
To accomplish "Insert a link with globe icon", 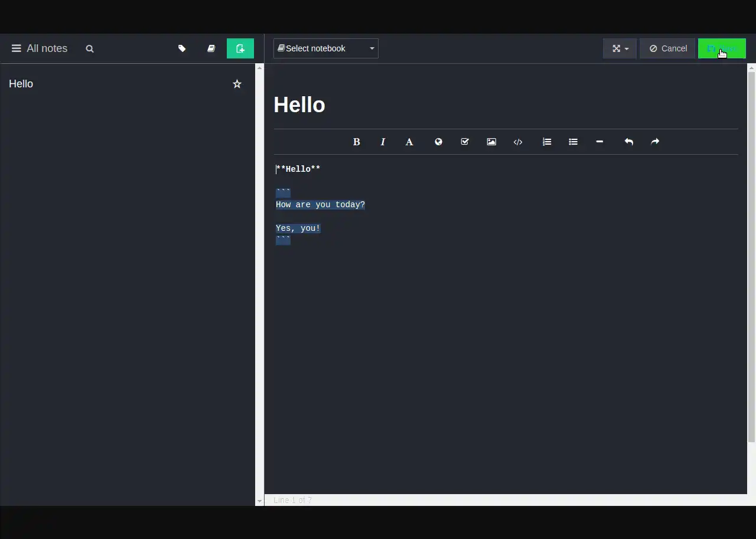I will tap(438, 142).
